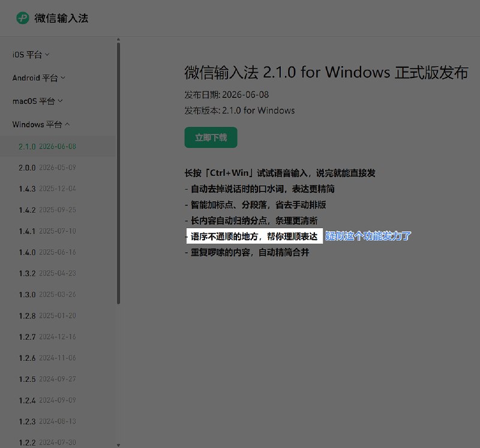This screenshot has height=448, width=480.
Task: Open version 1.3.0 release notes
Action: click(47, 294)
